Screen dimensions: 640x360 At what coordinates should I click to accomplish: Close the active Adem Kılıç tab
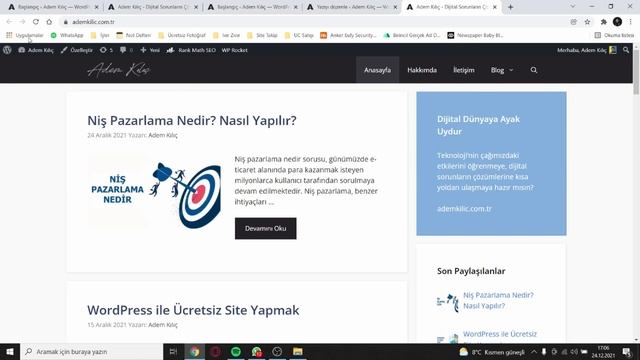(495, 7)
